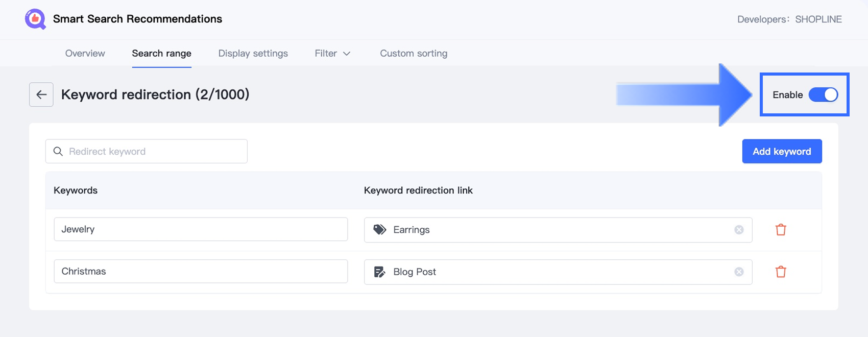Edit the Christmas keyword text field
The height and width of the screenshot is (337, 868).
[x=201, y=271]
